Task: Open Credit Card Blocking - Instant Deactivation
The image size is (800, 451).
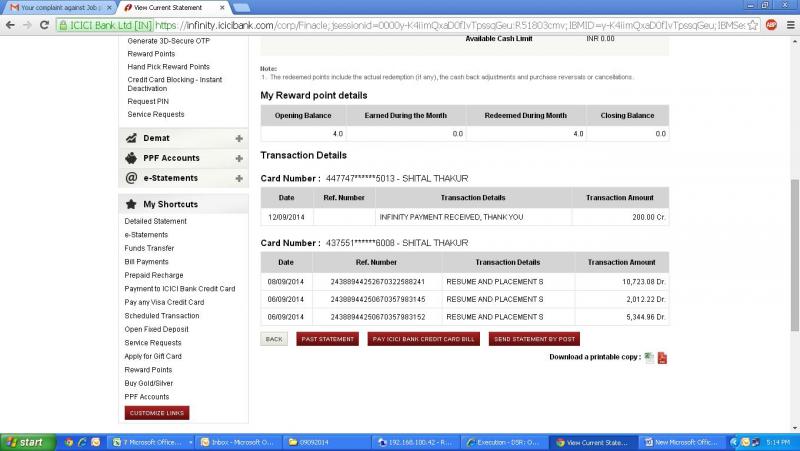Action: pos(174,84)
